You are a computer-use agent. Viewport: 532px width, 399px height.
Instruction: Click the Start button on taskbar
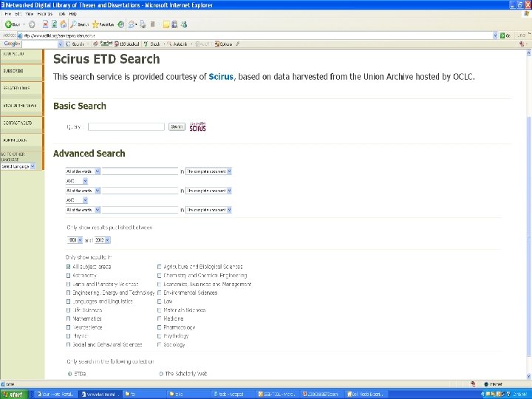(x=13, y=395)
